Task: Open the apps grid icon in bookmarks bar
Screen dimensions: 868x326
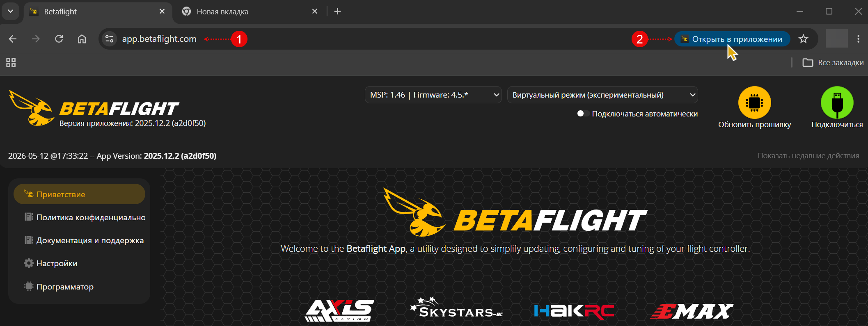Action: (11, 62)
